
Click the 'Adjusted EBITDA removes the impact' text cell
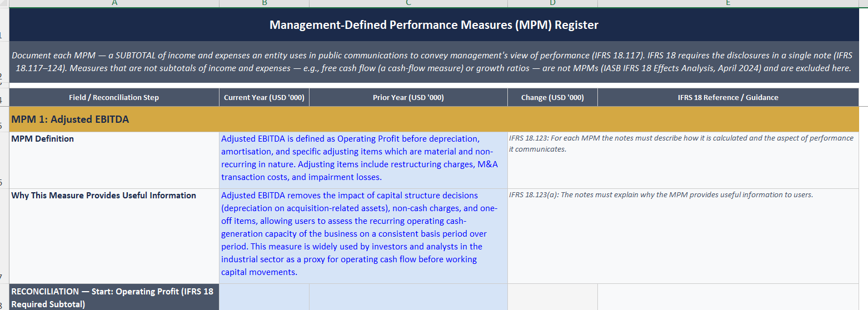pos(363,236)
